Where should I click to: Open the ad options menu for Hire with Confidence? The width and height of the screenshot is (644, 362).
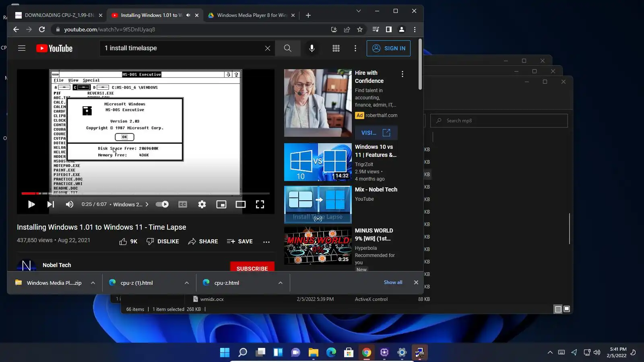click(402, 74)
